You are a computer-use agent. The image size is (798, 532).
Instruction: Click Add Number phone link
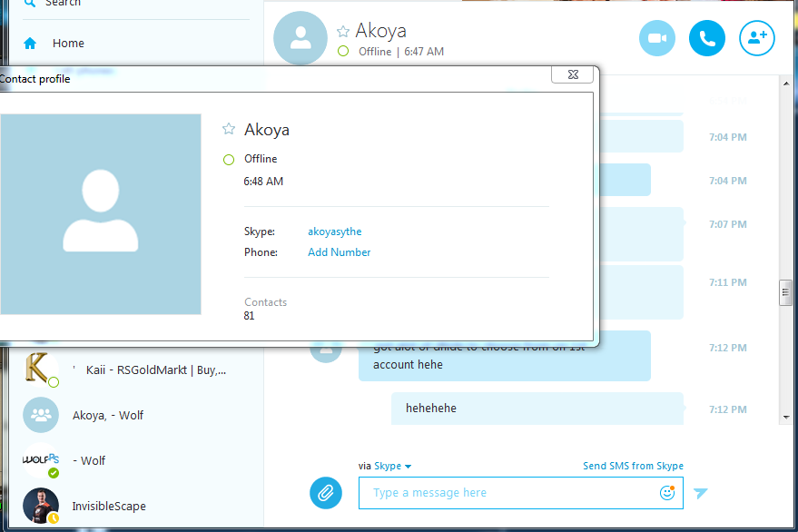(x=339, y=252)
